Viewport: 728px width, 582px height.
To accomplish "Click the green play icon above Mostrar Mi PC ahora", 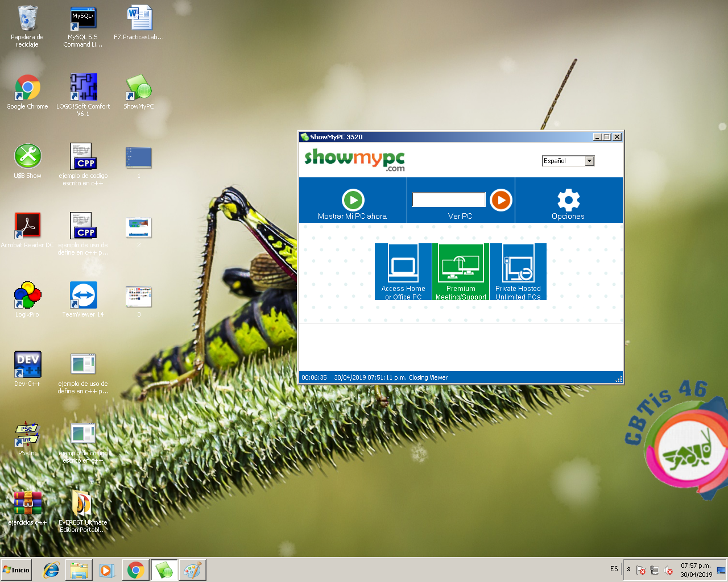I will [x=353, y=199].
